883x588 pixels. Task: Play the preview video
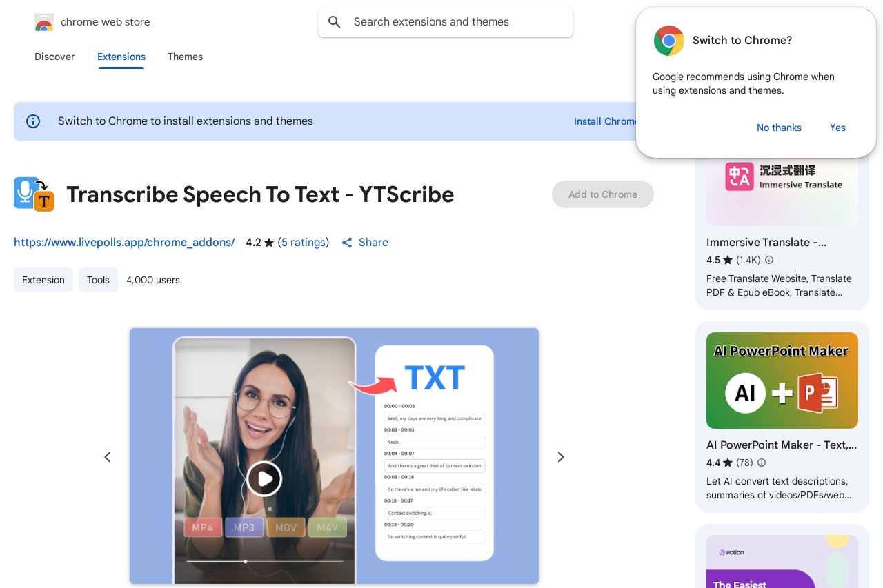coord(264,478)
